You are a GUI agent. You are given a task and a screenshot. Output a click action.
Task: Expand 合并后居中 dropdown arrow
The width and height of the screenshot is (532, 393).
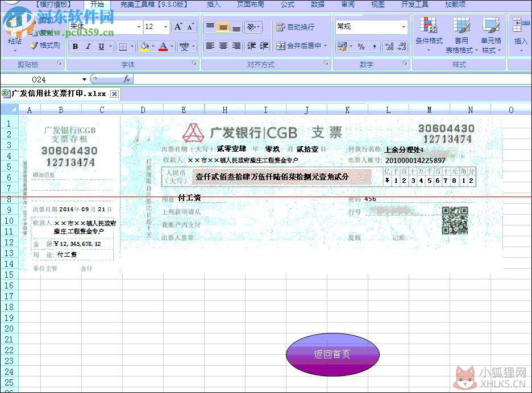(326, 46)
